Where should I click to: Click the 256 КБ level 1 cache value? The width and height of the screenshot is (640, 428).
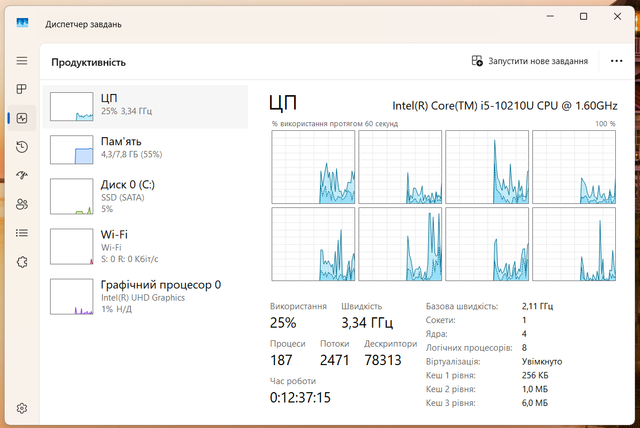coord(535,375)
